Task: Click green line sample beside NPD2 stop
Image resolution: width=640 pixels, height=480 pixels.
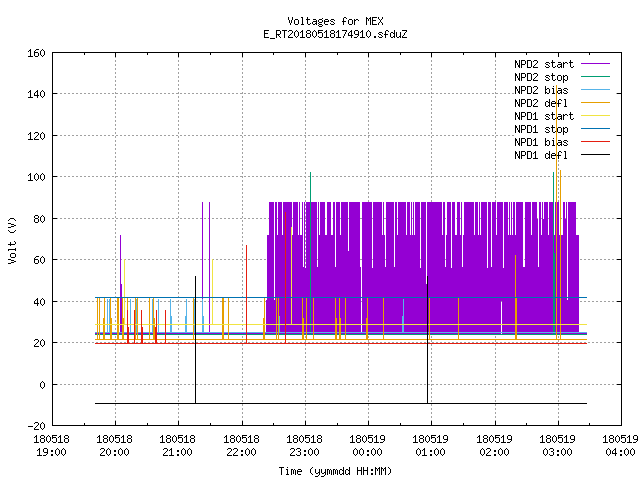Action: tap(596, 77)
